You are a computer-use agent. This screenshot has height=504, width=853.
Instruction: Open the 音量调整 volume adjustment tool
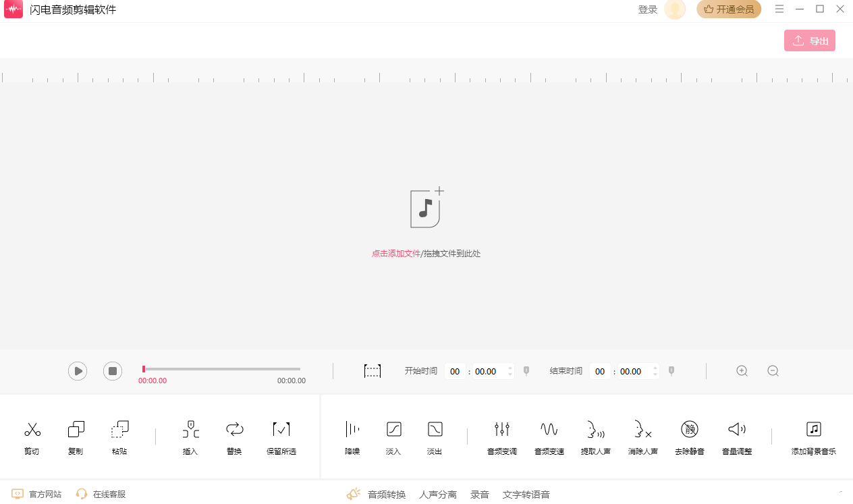(736, 430)
